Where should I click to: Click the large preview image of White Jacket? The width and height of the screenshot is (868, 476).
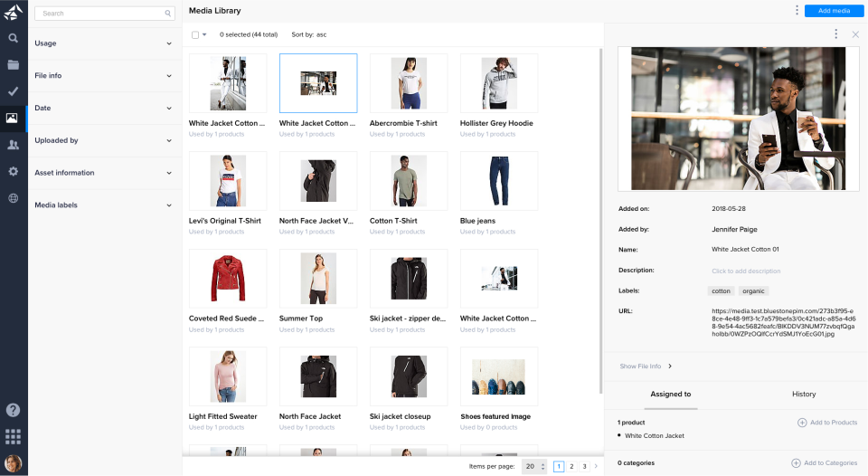739,119
